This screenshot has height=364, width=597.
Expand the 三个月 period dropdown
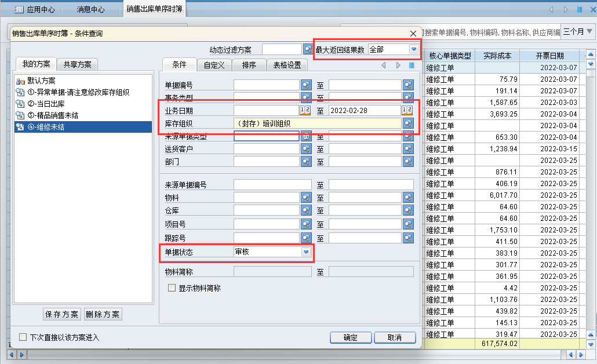589,31
